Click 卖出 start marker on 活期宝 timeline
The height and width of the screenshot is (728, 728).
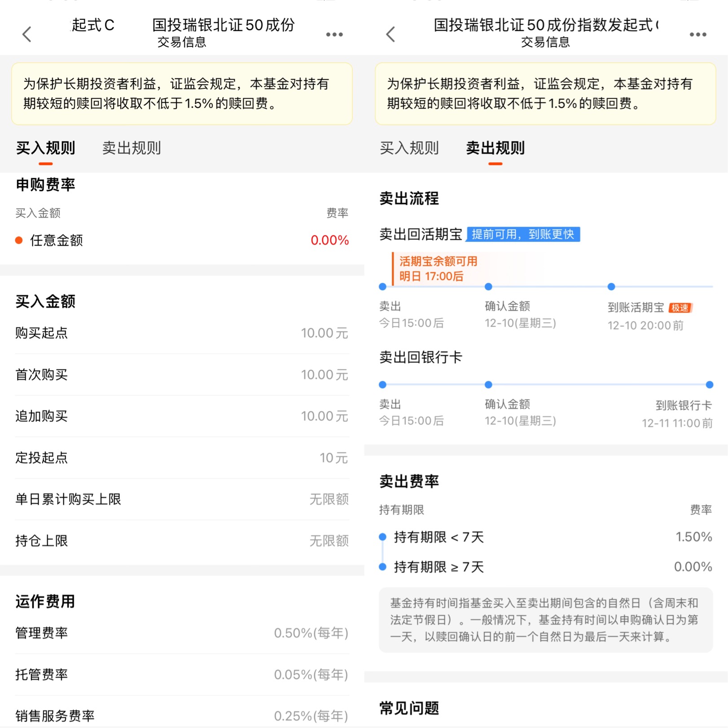383,287
